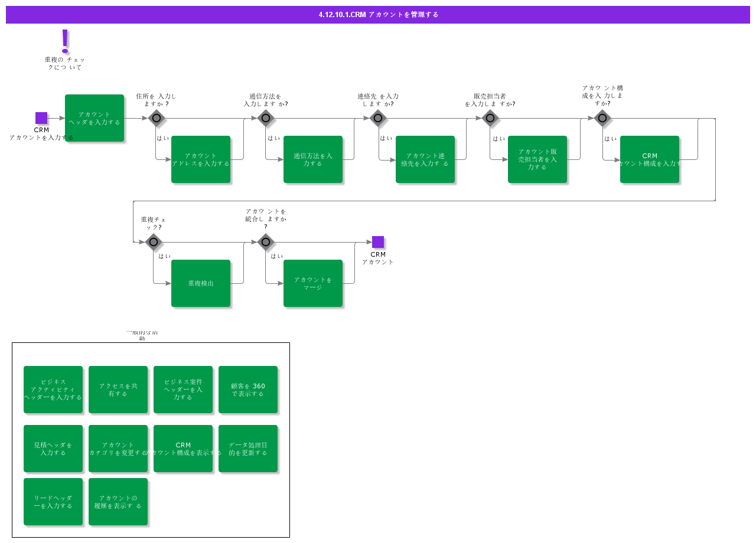Open the 見積ヘッダを入力する activity box
The height and width of the screenshot is (543, 756).
53,449
